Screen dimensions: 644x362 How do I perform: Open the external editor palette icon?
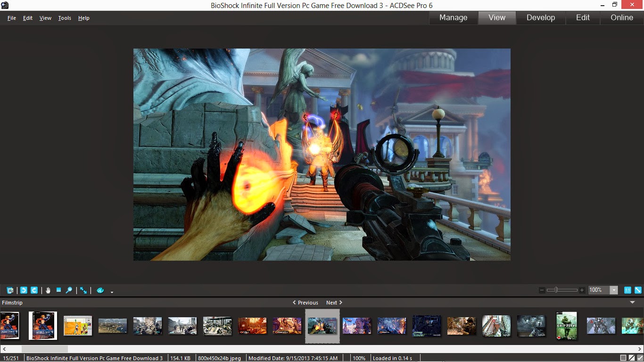click(x=100, y=290)
